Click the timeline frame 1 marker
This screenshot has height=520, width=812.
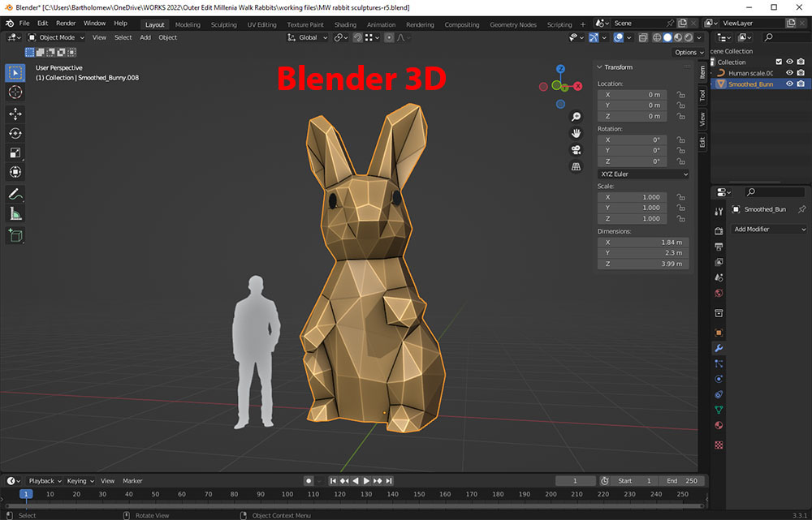pyautogui.click(x=26, y=494)
